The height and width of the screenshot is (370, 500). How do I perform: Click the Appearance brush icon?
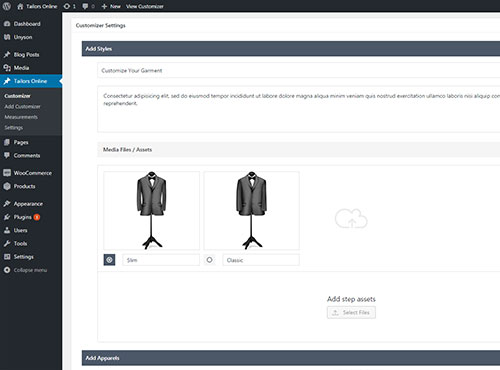(x=7, y=204)
